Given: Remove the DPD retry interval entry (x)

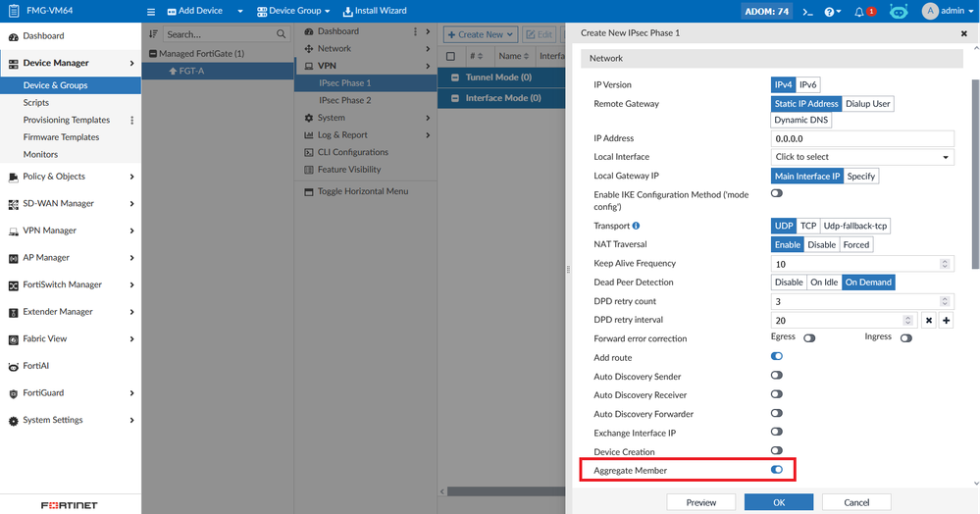Looking at the screenshot, I should click(x=929, y=320).
